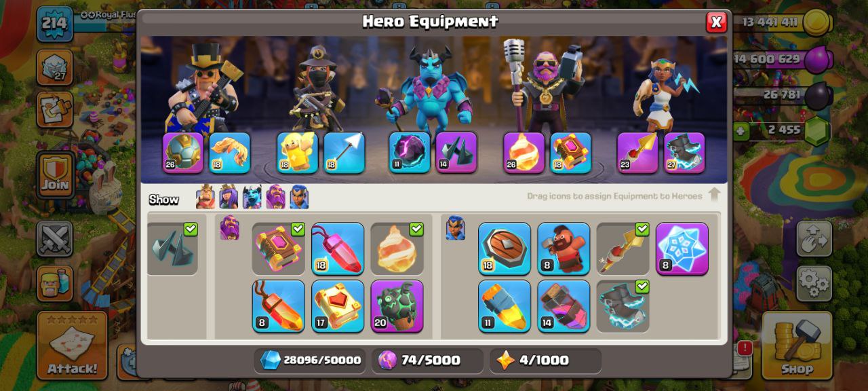Viewport: 868px width, 391px height.
Task: Tap the Attack! map button
Action: [72, 345]
